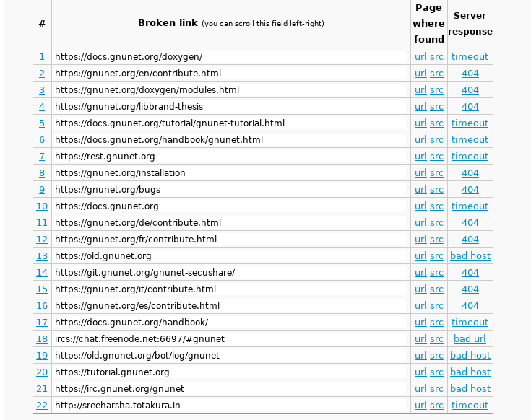Viewport: 531px width, 420px height.
Task: Open row number 1 link
Action: point(42,56)
